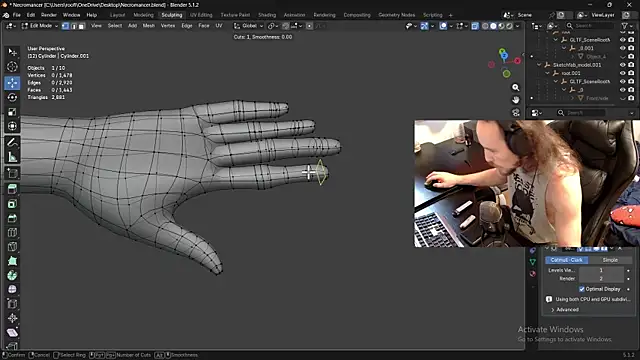Switch to vertex select mode
Image resolution: width=640 pixels, height=360 pixels.
point(65,26)
